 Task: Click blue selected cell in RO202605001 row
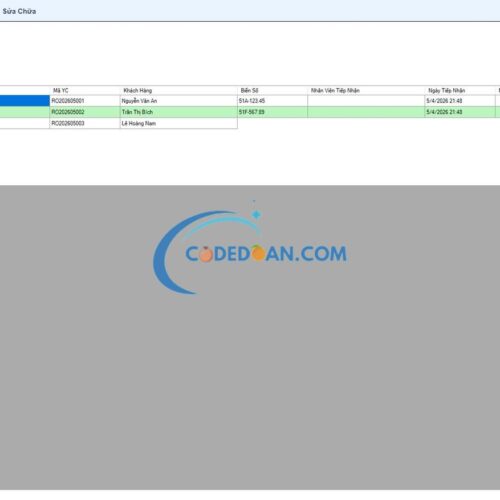click(x=25, y=101)
